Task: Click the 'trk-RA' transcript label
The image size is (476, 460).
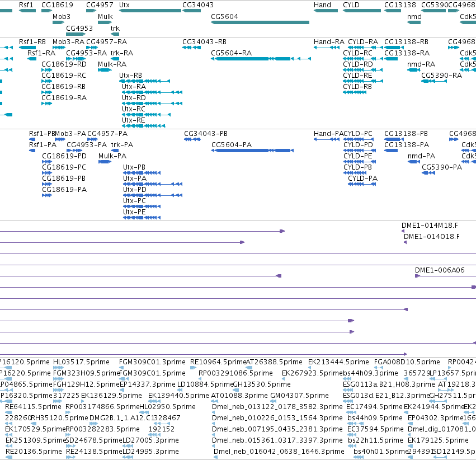Action: coord(122,53)
